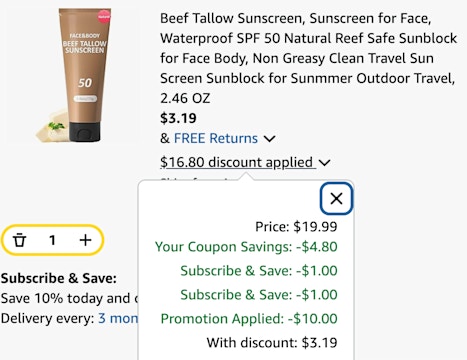
Task: Select the Your Coupon Savings line
Action: [x=246, y=247]
